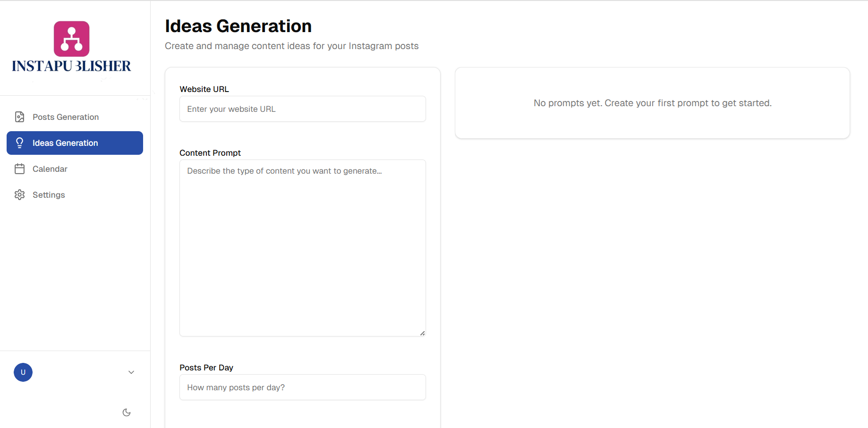Focus the Website URL input field

tap(303, 109)
